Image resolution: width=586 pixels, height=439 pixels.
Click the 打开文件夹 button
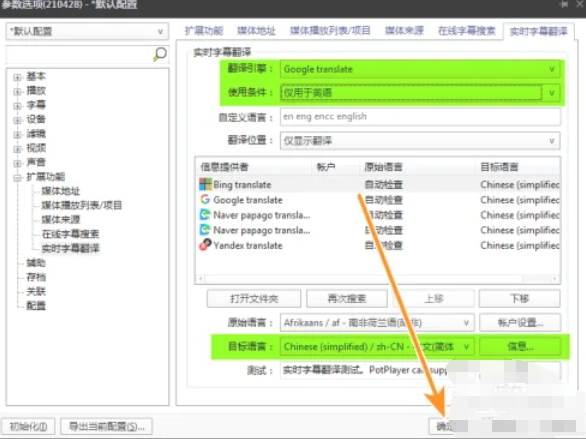pyautogui.click(x=254, y=299)
